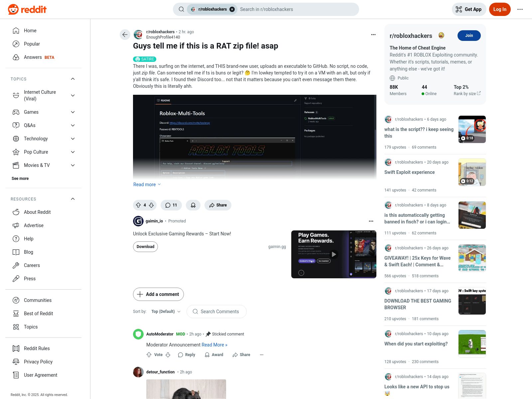Upvote the post
This screenshot has height=399, width=532.
pos(138,205)
